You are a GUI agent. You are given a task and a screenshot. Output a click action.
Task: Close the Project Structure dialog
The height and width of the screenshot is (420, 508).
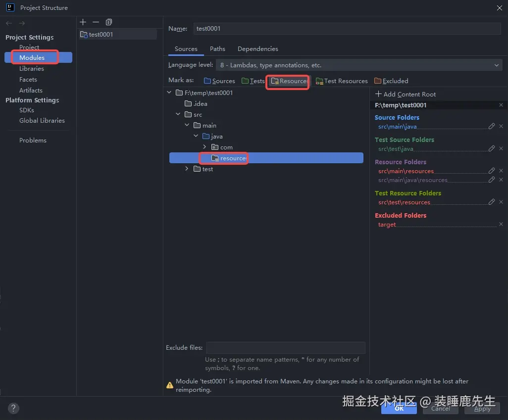point(499,8)
